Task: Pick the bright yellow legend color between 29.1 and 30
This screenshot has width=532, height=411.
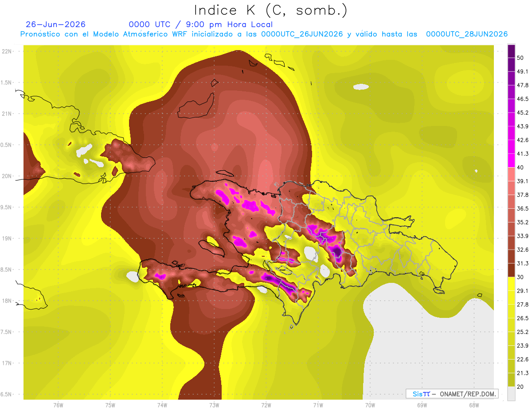Action: click(511, 284)
